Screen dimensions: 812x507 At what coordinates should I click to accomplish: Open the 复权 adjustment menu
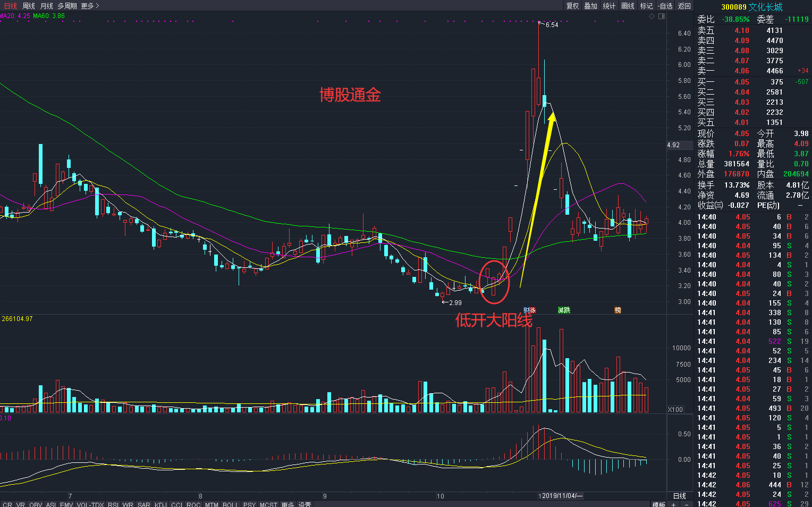click(x=572, y=6)
